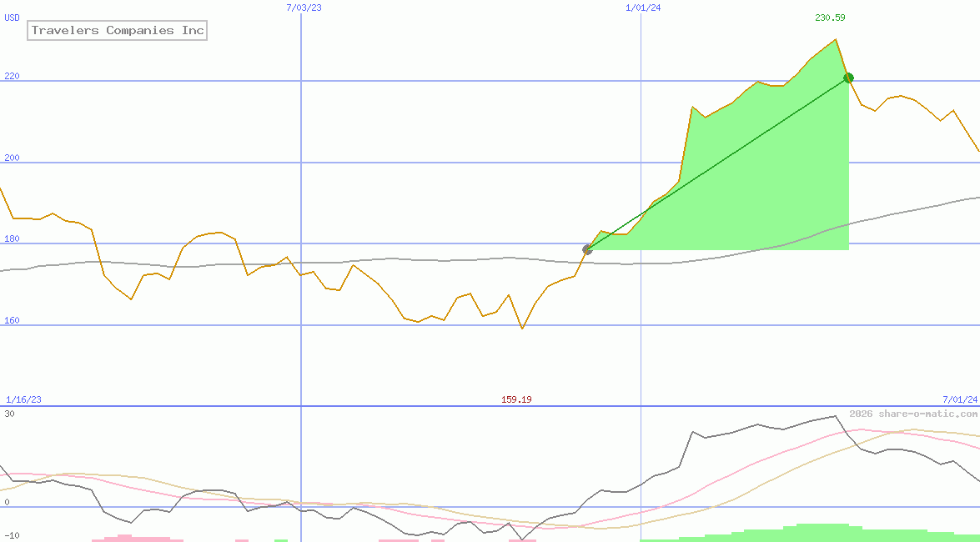
Task: Click the 180 price axis label
Action: click(13, 240)
